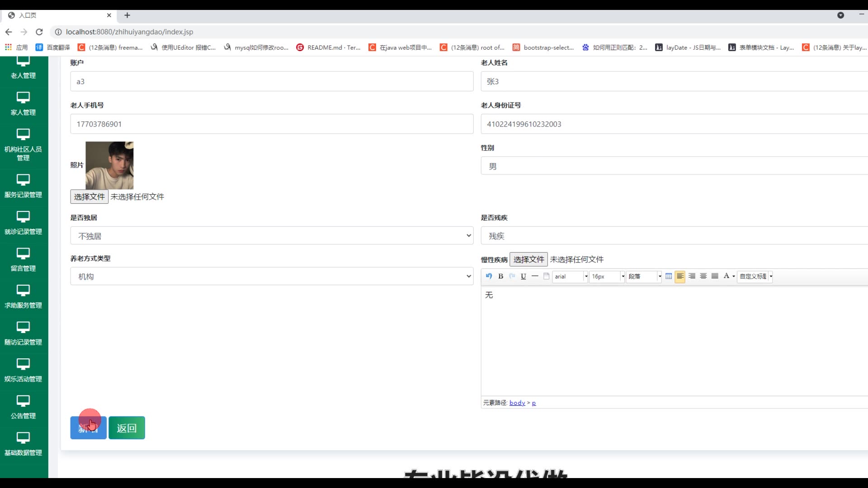Click the green 返回 button

click(127, 428)
